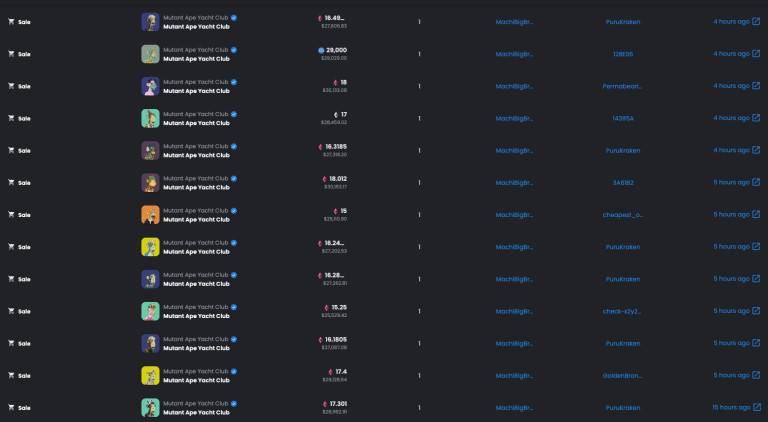
Task: Open transaction icon beside '15 hours ago'
Action: pyautogui.click(x=756, y=407)
